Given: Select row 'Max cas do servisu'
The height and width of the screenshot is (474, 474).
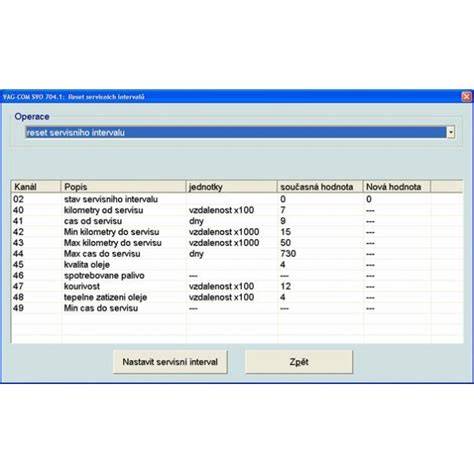Looking at the screenshot, I should point(237,254).
